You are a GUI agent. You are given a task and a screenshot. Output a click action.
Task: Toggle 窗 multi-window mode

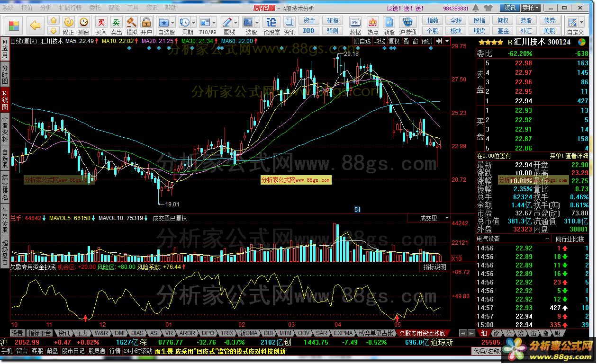click(x=415, y=41)
